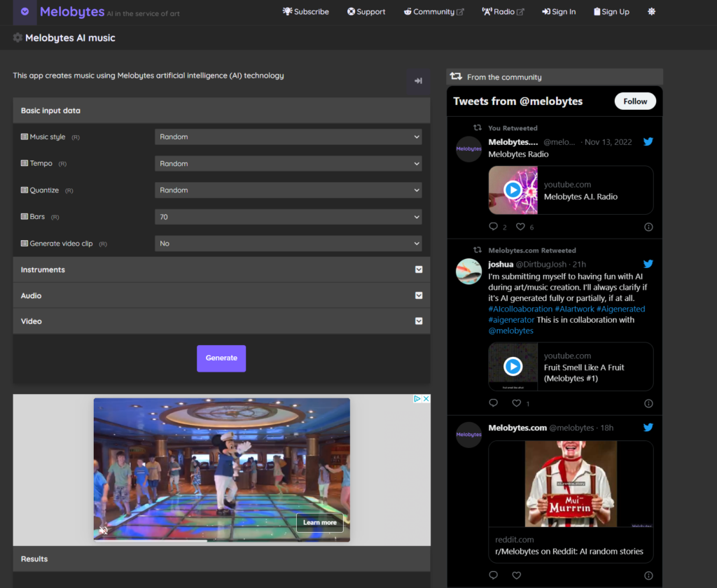Image resolution: width=717 pixels, height=588 pixels.
Task: Play the Melobytes A.I. Radio video
Action: [513, 190]
